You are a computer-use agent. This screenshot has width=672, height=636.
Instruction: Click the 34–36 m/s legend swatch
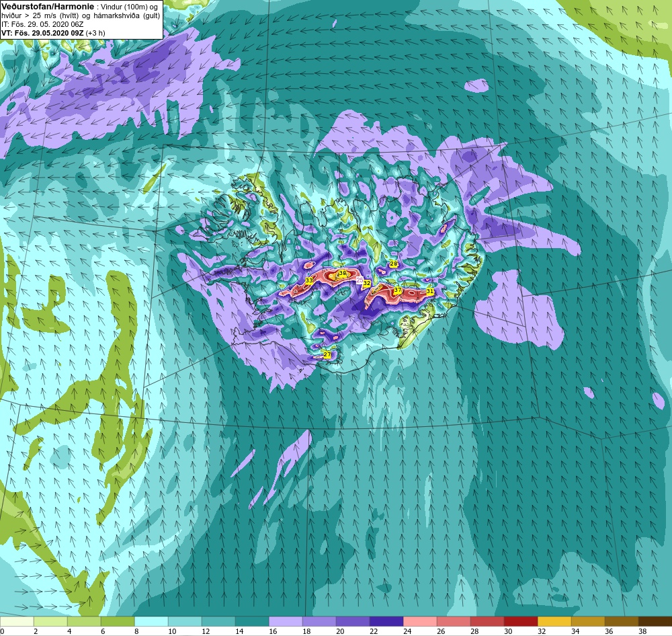(588, 621)
